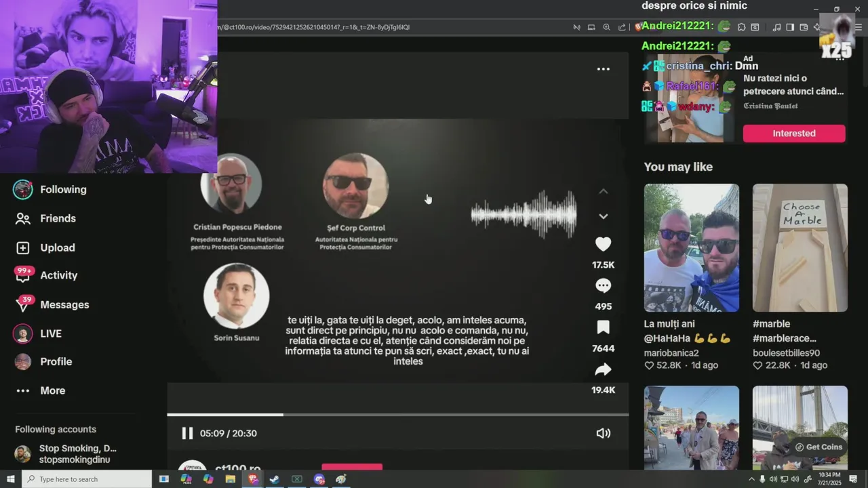868x488 pixels.
Task: Open the media playlist music note icon
Action: tap(776, 27)
